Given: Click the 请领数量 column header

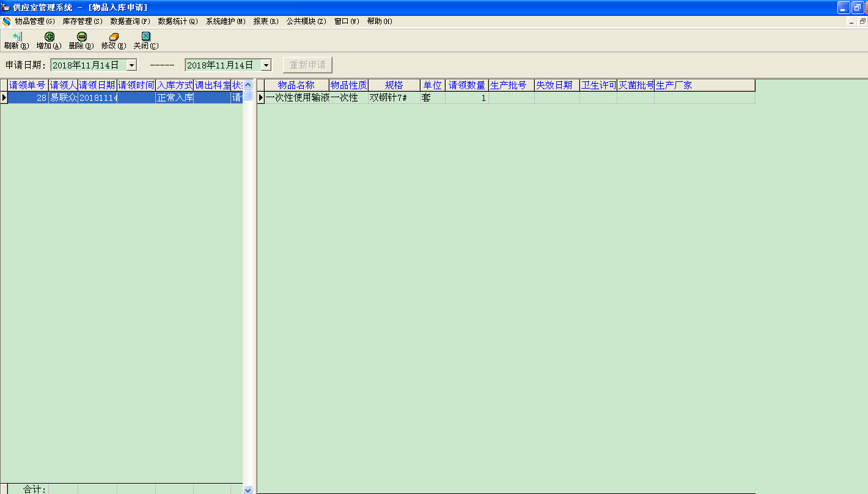Looking at the screenshot, I should click(x=467, y=85).
